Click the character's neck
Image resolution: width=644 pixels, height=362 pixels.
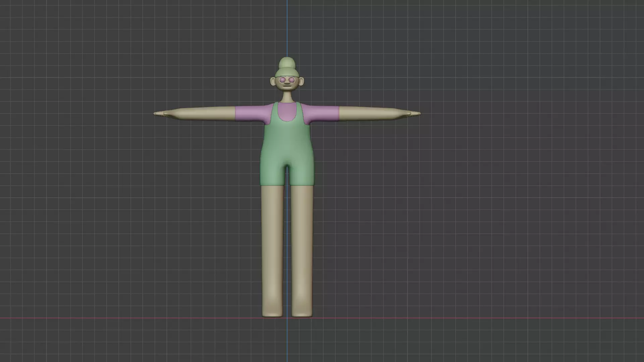287,96
